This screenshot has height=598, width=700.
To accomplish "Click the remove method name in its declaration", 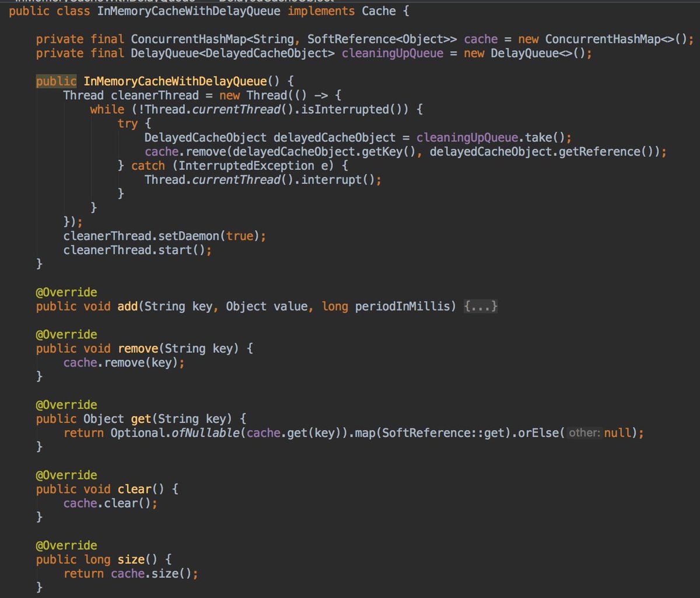I will [138, 348].
